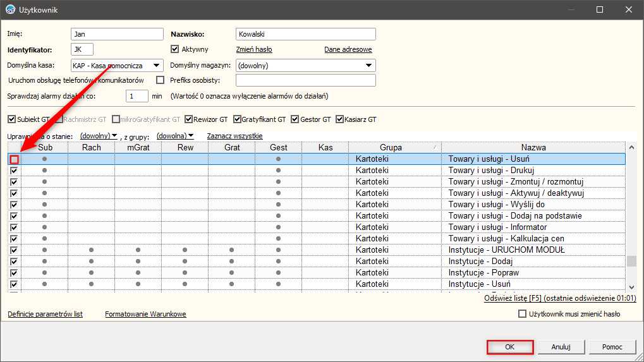Screen dimensions: 644x362
Task: Open the Domyślna kasa dropdown
Action: click(x=155, y=66)
